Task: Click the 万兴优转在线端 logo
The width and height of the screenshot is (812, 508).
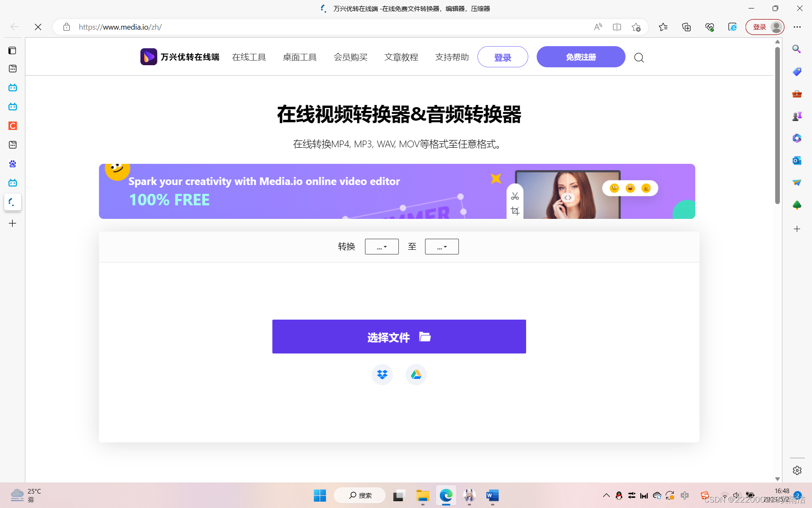Action: (x=180, y=57)
